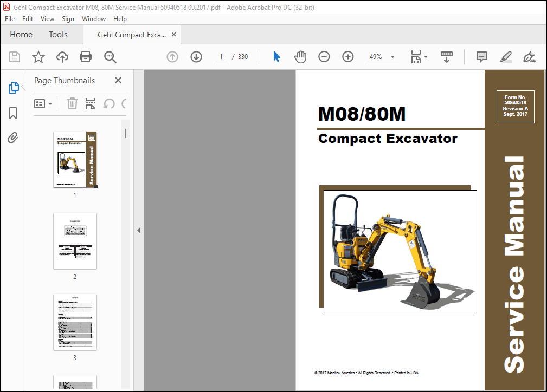Click the Save file icon
The width and height of the screenshot is (547, 392).
coord(14,56)
